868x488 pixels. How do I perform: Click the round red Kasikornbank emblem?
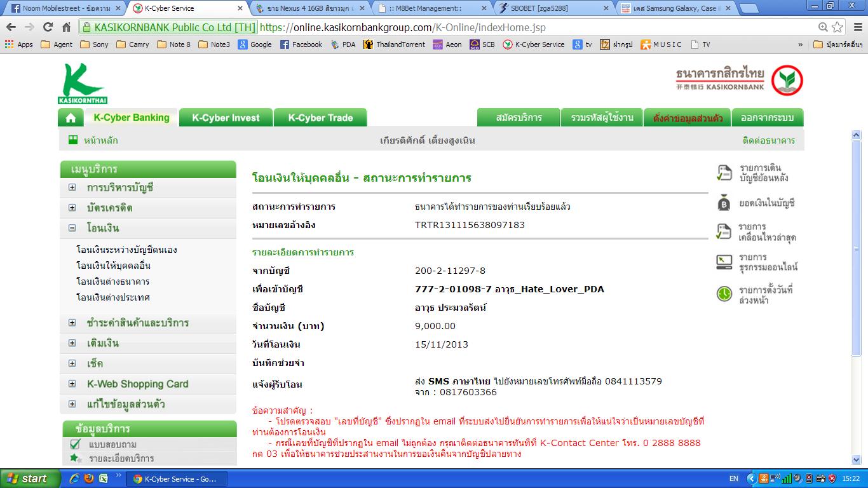(x=787, y=81)
